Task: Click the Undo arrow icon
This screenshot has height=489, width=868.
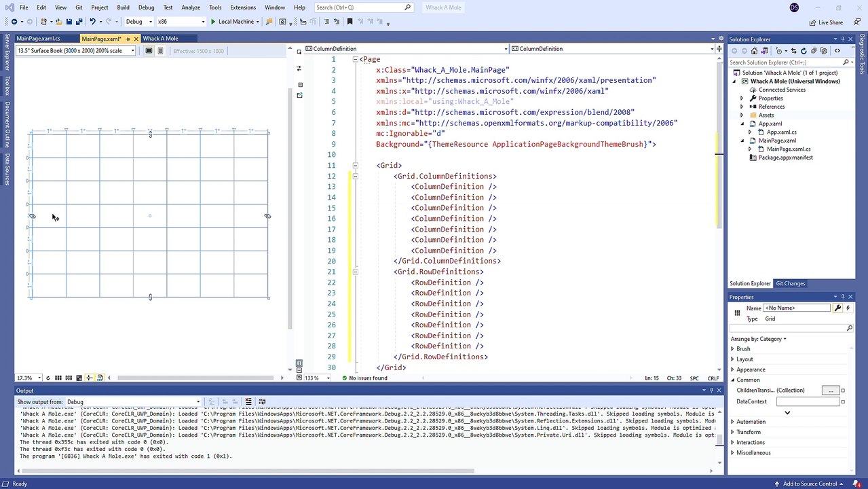Action: tap(92, 21)
